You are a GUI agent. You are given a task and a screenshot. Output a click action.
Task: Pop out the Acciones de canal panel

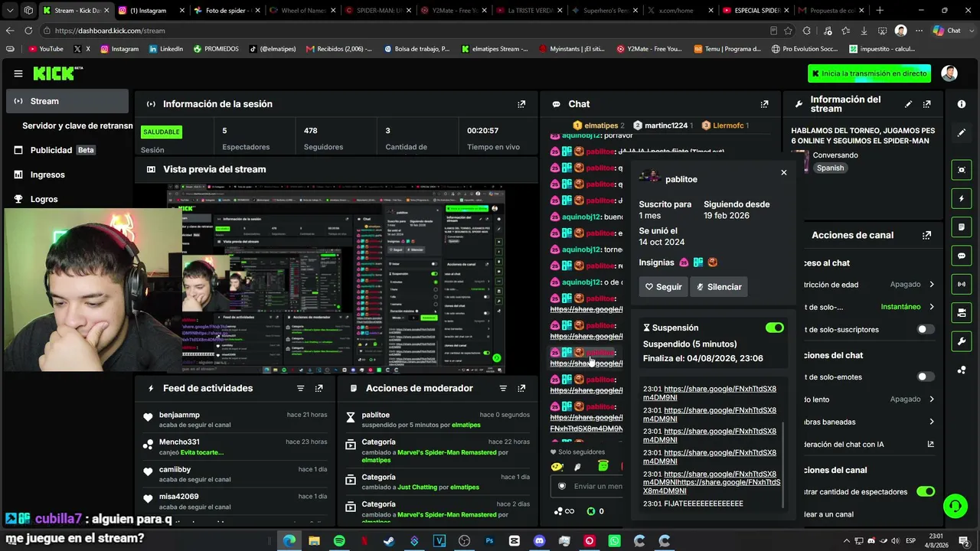(926, 235)
